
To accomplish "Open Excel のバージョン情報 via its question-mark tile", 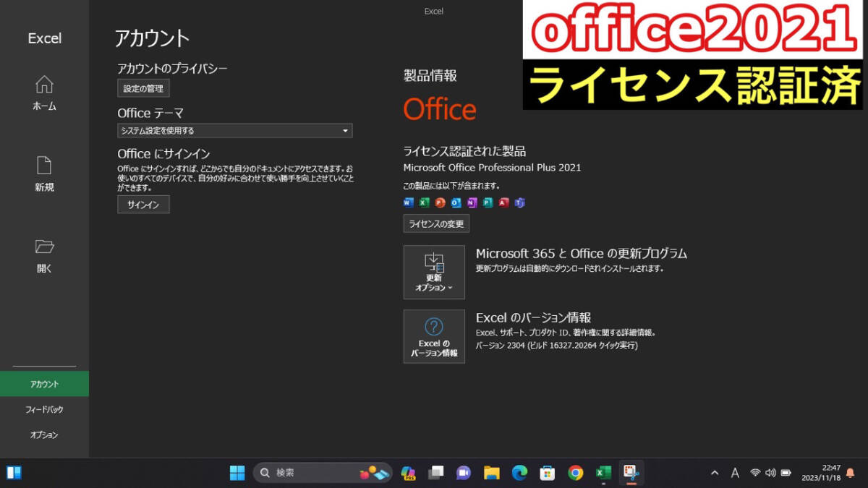I will point(434,336).
